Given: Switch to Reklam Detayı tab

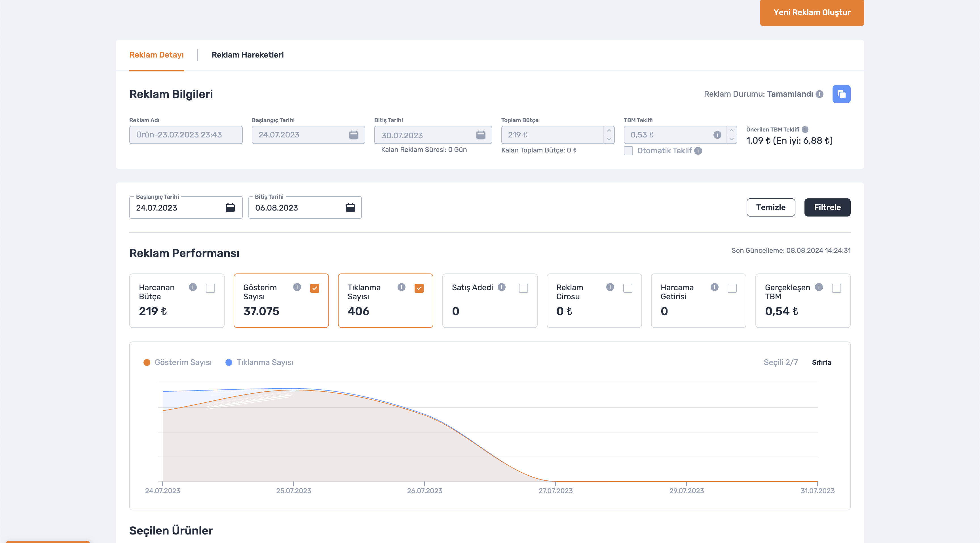Looking at the screenshot, I should click(156, 55).
